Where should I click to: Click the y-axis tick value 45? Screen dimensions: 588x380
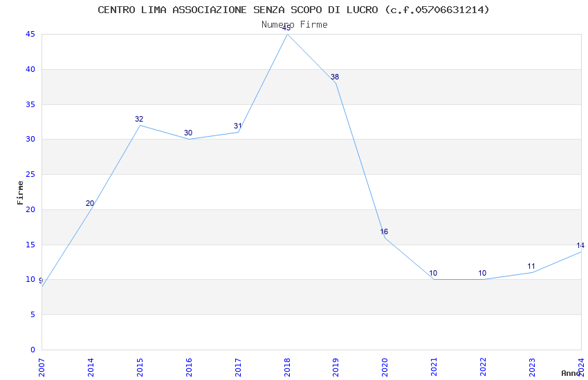tap(30, 34)
